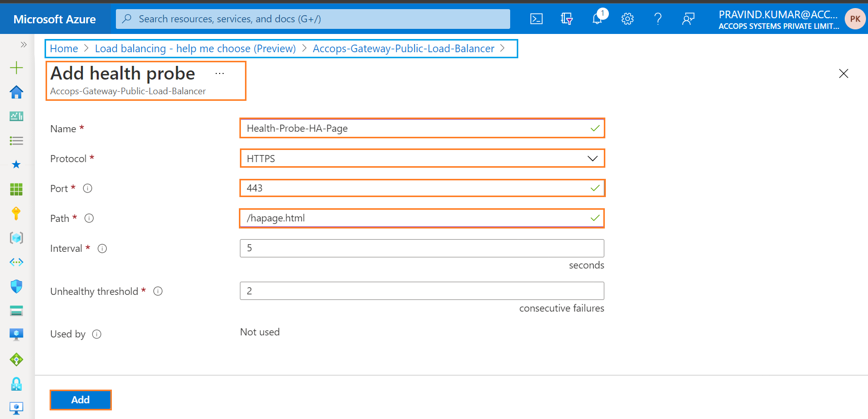Open Load balancing help me choose breadcrumb

click(x=195, y=49)
